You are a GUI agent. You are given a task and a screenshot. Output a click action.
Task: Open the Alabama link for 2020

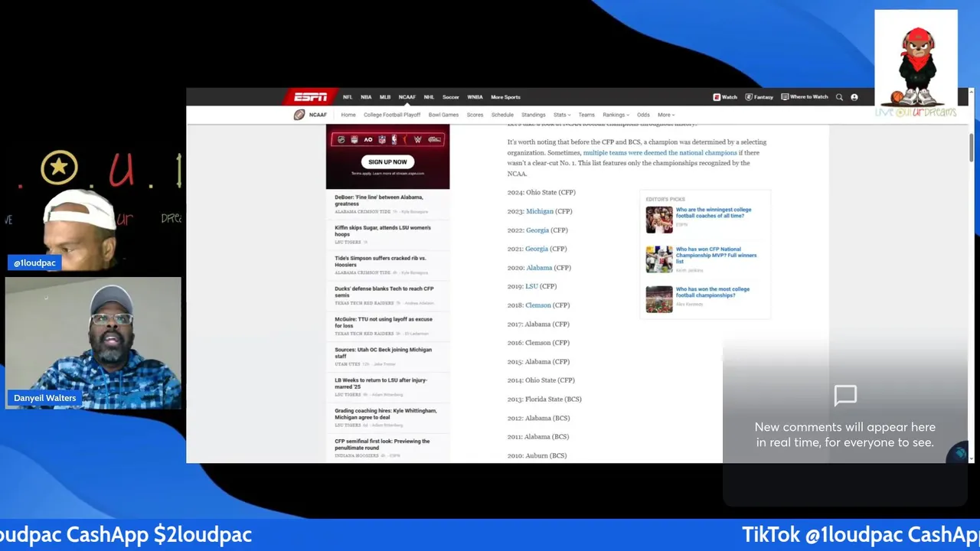pyautogui.click(x=539, y=268)
